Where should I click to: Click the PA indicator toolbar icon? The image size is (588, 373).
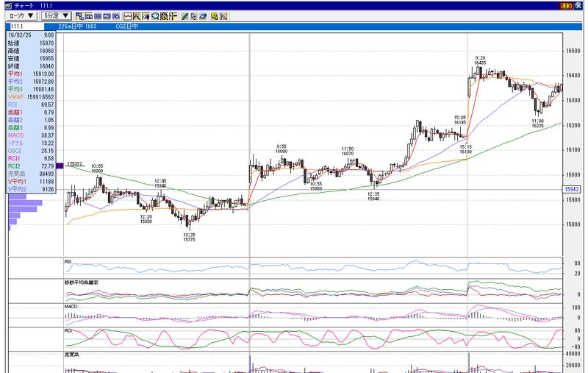coord(116,16)
